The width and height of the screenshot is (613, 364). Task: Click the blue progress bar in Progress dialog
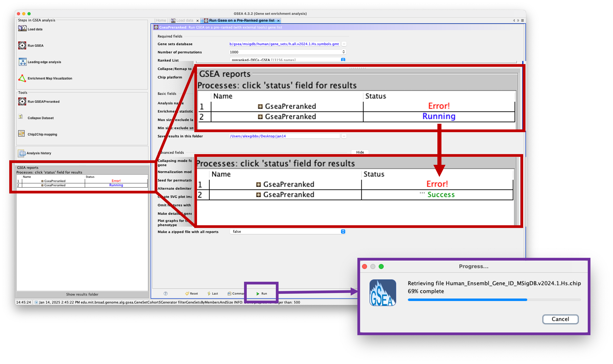[x=467, y=299]
